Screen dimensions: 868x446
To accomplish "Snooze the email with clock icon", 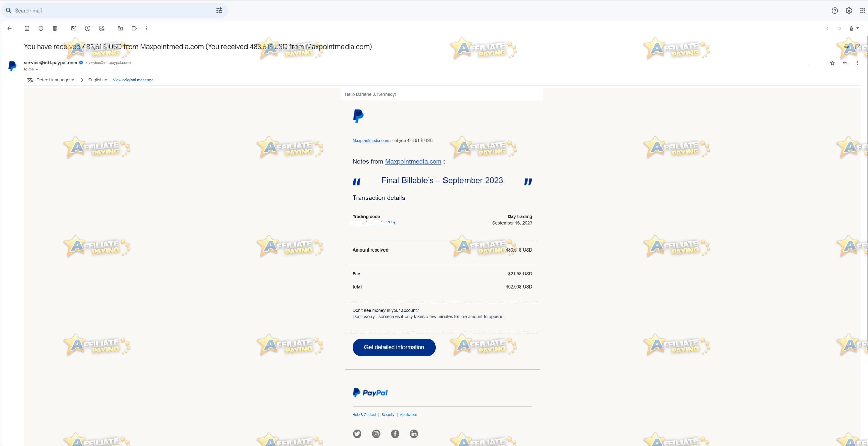I will click(x=87, y=29).
